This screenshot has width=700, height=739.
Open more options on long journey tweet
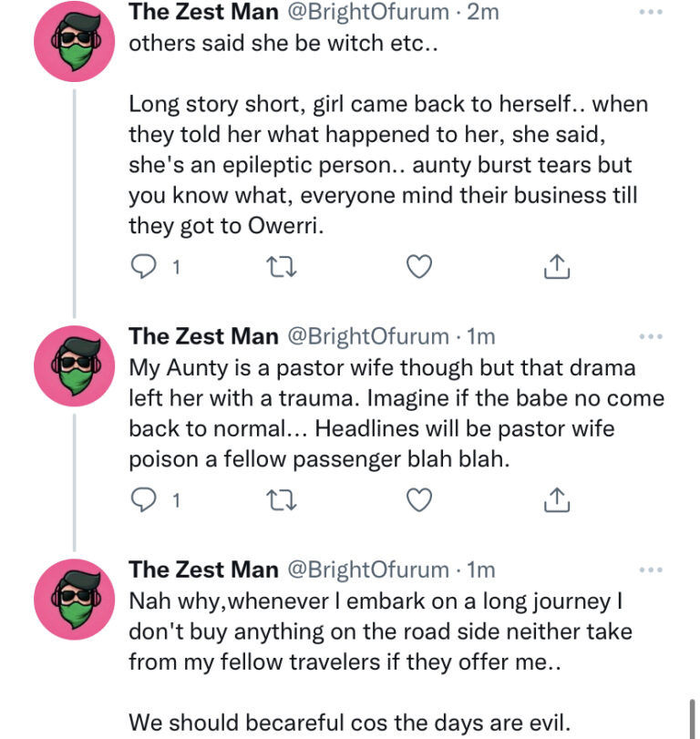click(651, 570)
